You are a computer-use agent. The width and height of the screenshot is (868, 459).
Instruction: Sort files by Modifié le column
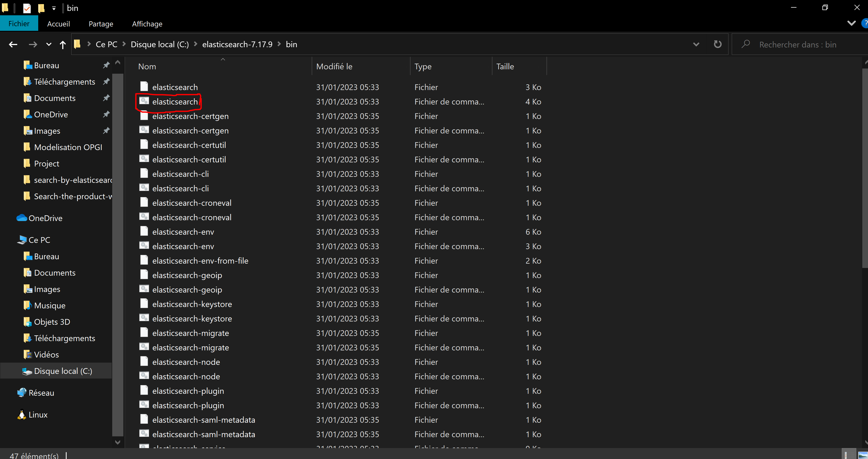[x=334, y=66]
